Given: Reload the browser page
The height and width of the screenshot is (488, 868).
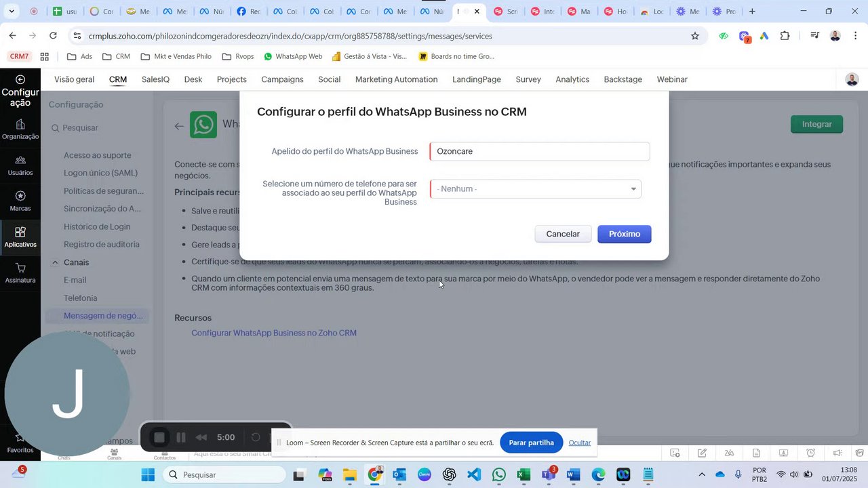Looking at the screenshot, I should pyautogui.click(x=54, y=36).
